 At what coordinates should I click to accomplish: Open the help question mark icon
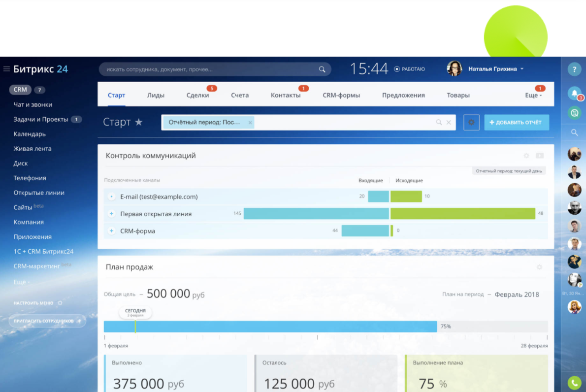point(574,69)
